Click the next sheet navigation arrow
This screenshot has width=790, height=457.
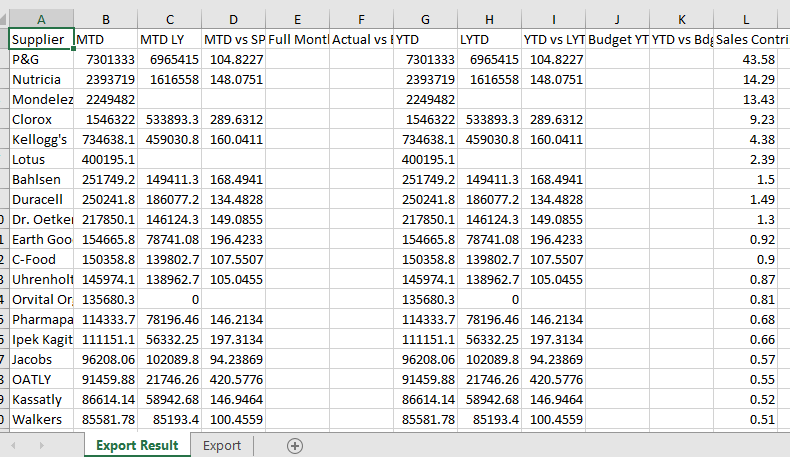point(41,445)
